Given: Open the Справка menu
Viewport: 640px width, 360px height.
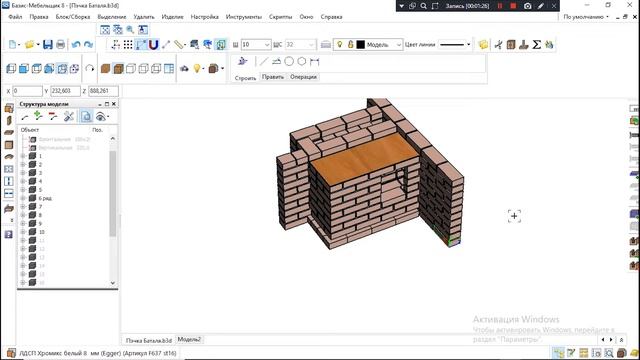Looking at the screenshot, I should click(x=331, y=17).
